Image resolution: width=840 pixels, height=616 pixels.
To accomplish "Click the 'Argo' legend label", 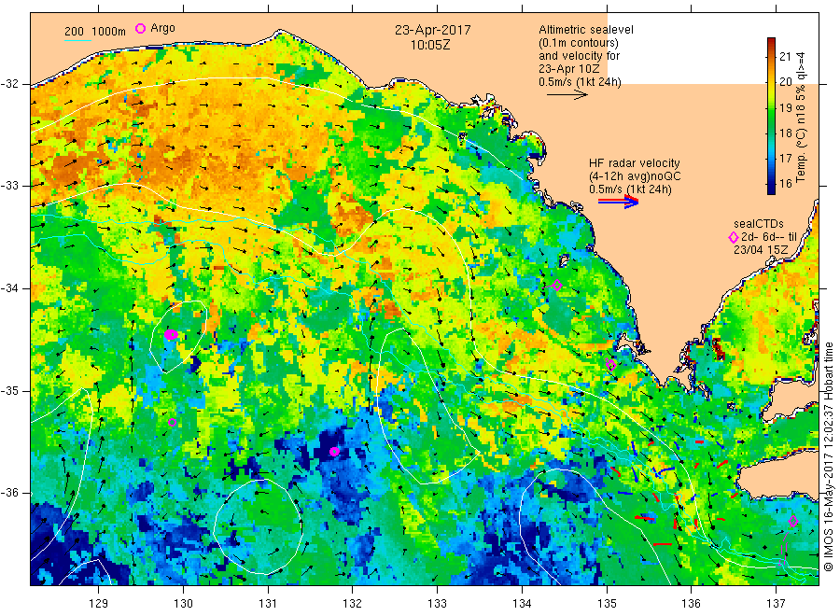I will pyautogui.click(x=162, y=28).
